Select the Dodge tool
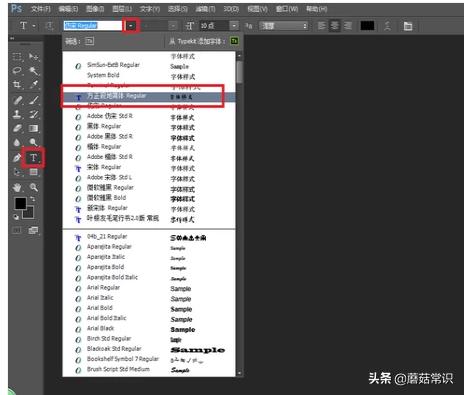This screenshot has height=395, width=464. tap(33, 143)
